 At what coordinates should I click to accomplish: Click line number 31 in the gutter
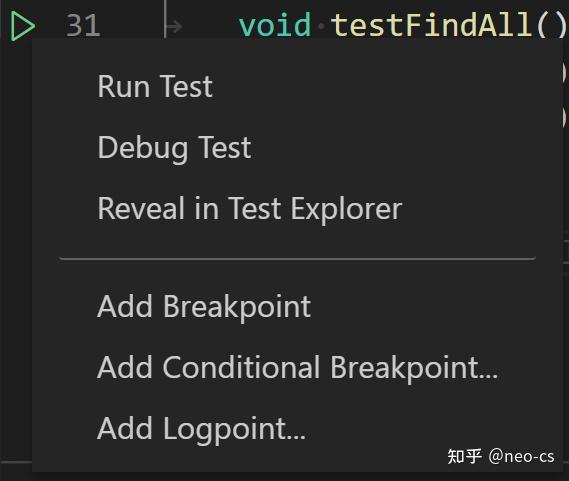click(x=83, y=25)
